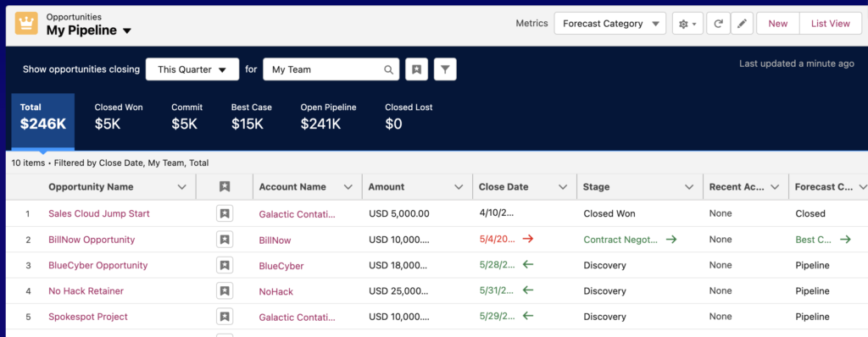Click Last updated a minute ago text
This screenshot has width=868, height=337.
coord(797,64)
